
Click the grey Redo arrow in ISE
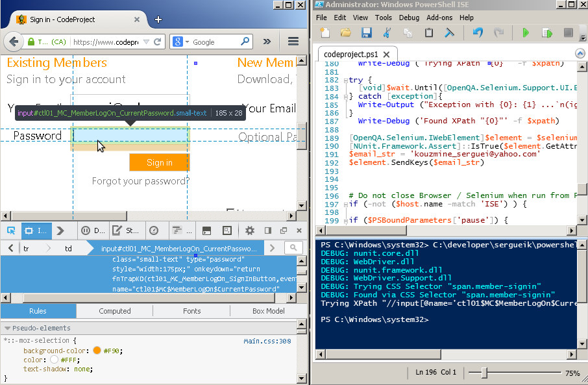[x=498, y=32]
